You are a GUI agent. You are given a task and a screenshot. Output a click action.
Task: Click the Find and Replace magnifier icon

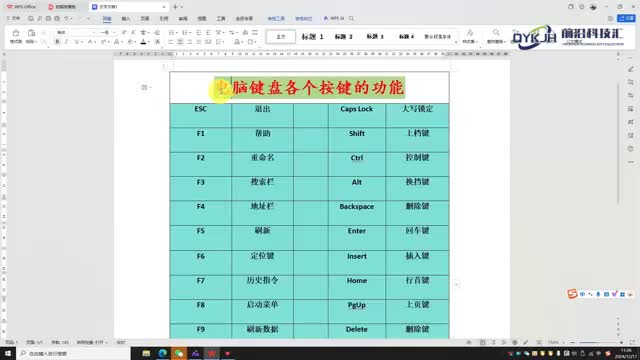click(x=496, y=33)
